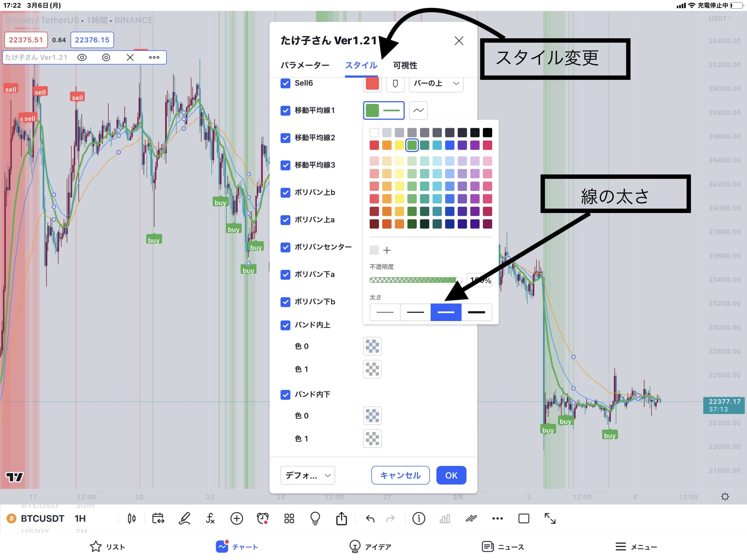This screenshot has height=560, width=747.
Task: Tap the lightbulb ideas toolbar icon
Action: click(315, 519)
